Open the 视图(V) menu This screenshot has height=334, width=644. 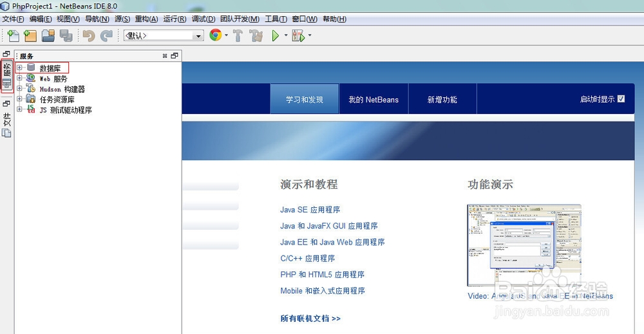point(68,19)
